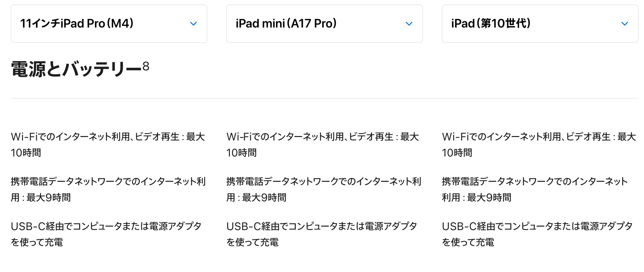Click the iPad mini (A17 Pro) label text
Image resolution: width=644 pixels, height=272 pixels.
pos(286,23)
